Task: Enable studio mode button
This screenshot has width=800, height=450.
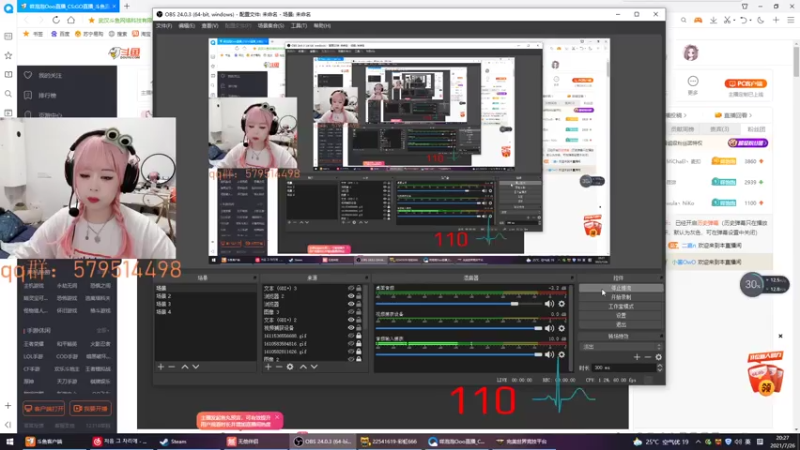Action: [621, 307]
